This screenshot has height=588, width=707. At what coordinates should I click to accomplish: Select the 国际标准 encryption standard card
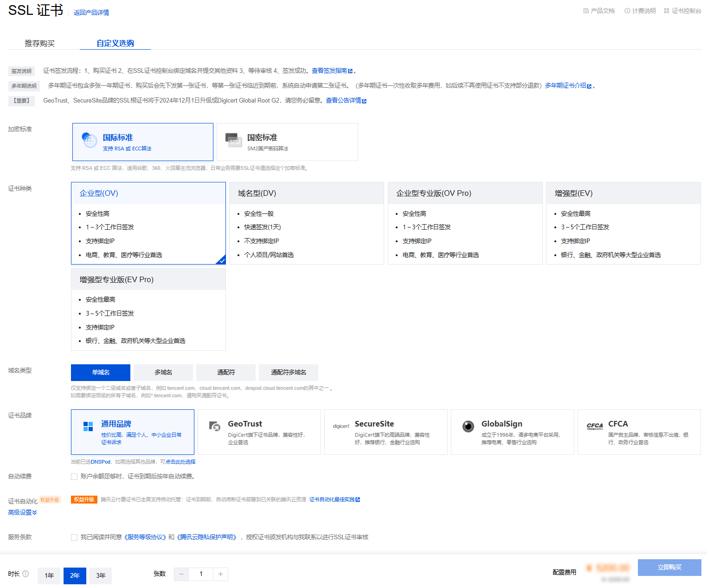143,142
